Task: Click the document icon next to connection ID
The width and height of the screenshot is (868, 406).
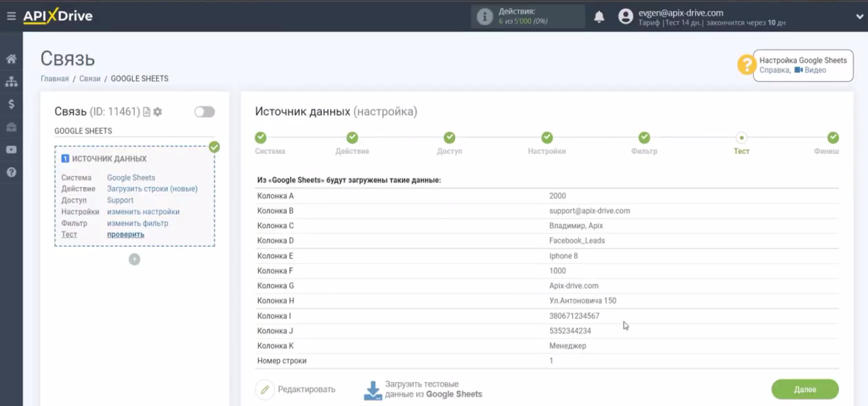Action: pyautogui.click(x=146, y=112)
